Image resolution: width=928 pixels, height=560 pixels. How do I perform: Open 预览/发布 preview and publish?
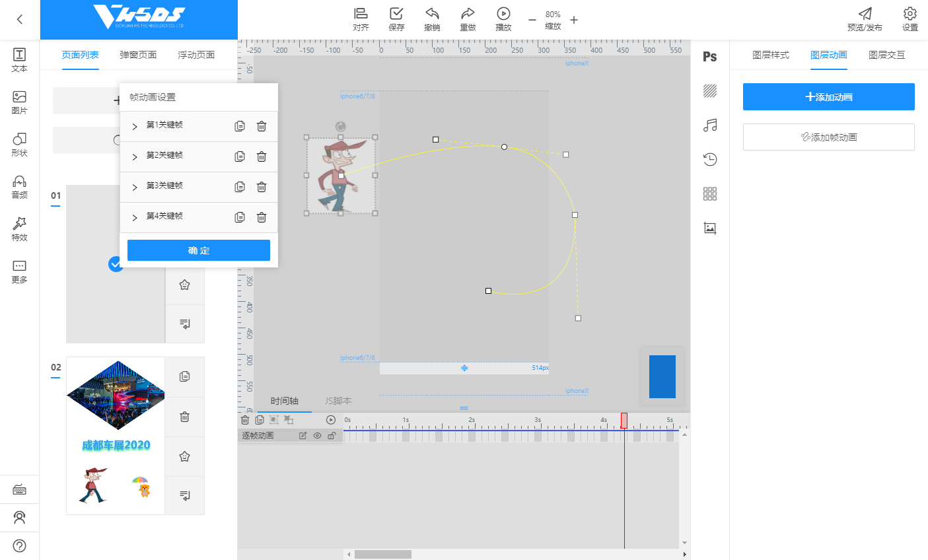click(865, 19)
